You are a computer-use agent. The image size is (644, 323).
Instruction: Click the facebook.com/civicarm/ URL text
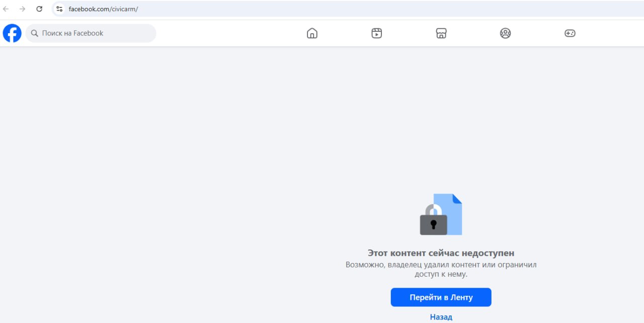(x=103, y=9)
